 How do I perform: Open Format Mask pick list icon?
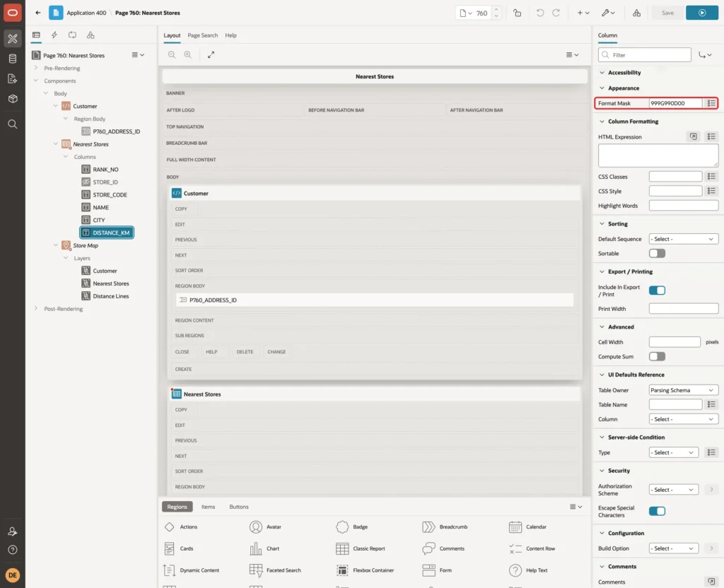(x=711, y=103)
